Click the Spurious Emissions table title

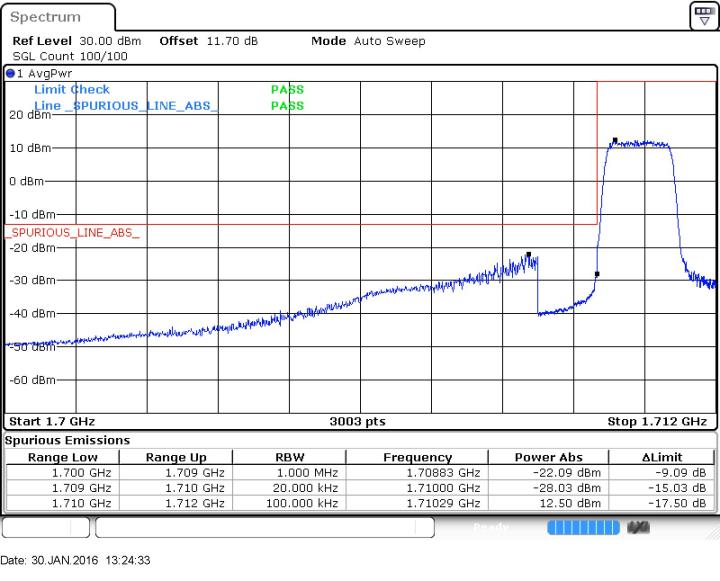[x=68, y=440]
